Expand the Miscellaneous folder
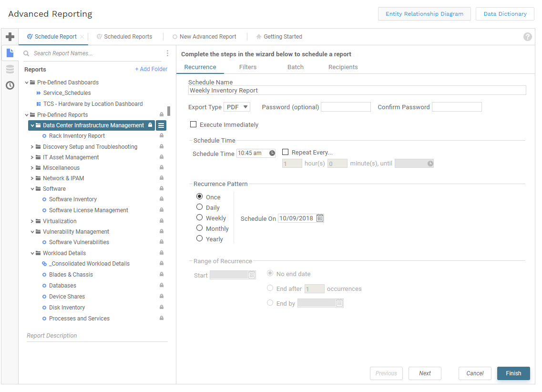 pyautogui.click(x=32, y=168)
